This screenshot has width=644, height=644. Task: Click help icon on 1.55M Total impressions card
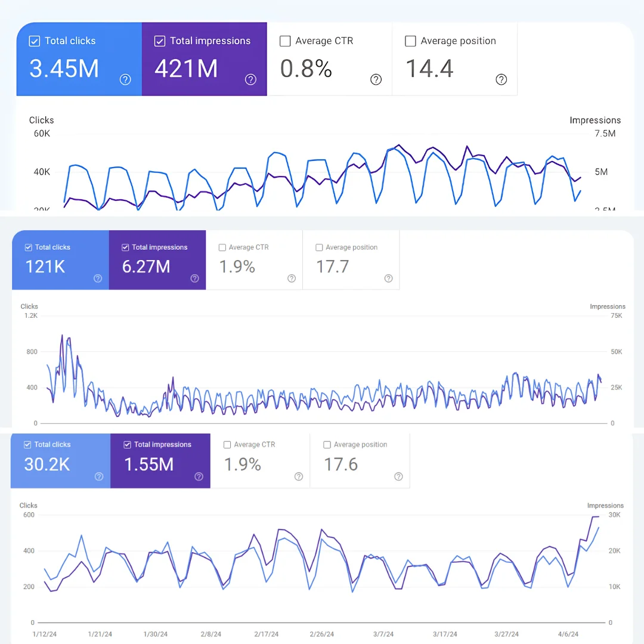click(199, 476)
